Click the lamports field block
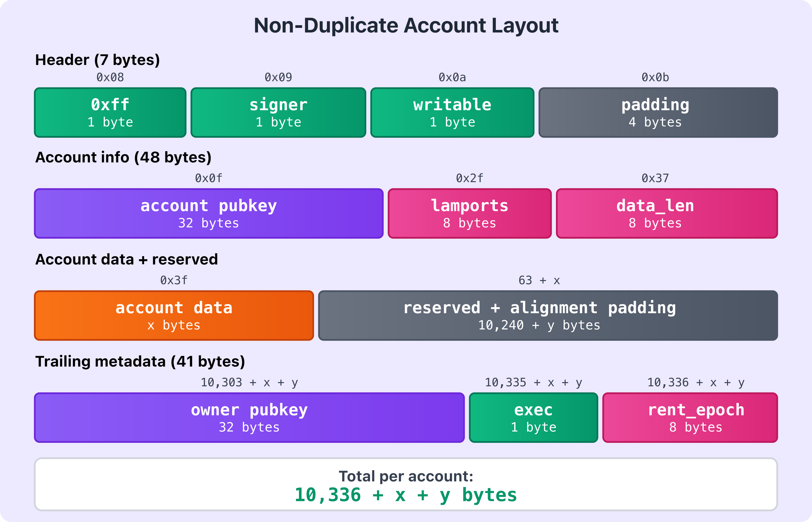Screen dimensions: 812x522 [x=469, y=213]
